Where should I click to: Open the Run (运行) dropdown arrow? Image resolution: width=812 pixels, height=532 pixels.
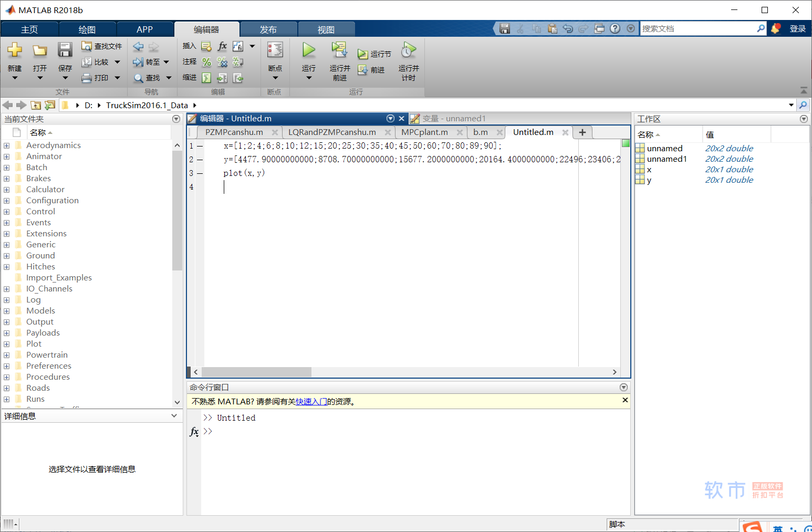pos(309,78)
